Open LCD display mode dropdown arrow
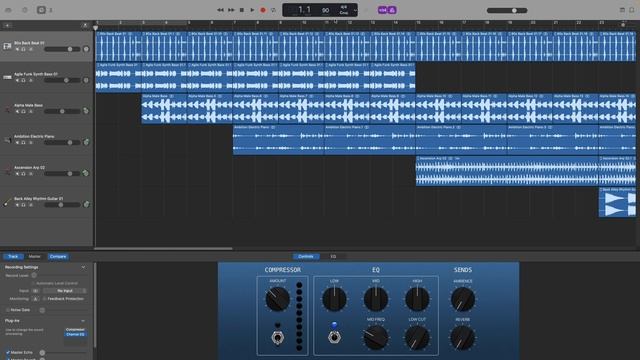This screenshot has width=640, height=360. [355, 10]
